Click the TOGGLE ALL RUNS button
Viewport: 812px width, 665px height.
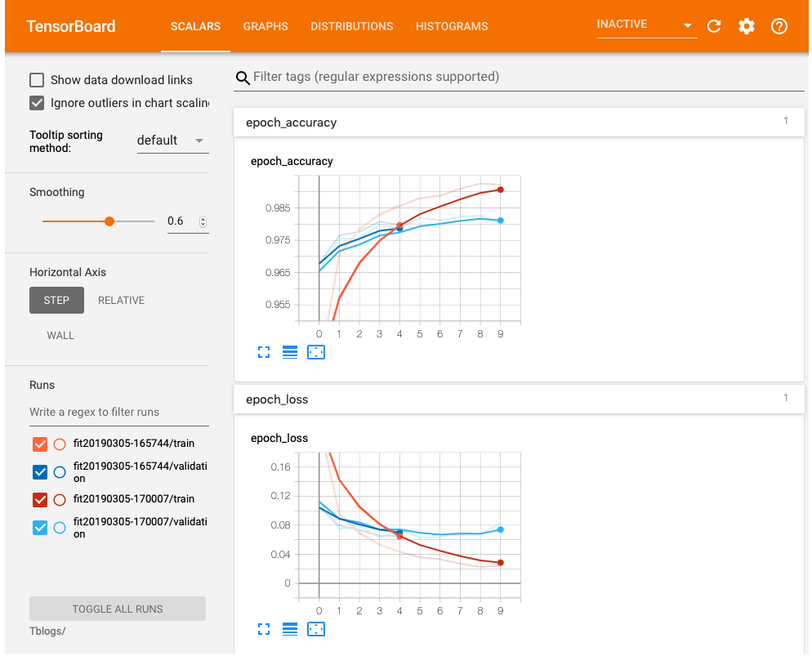pos(117,608)
